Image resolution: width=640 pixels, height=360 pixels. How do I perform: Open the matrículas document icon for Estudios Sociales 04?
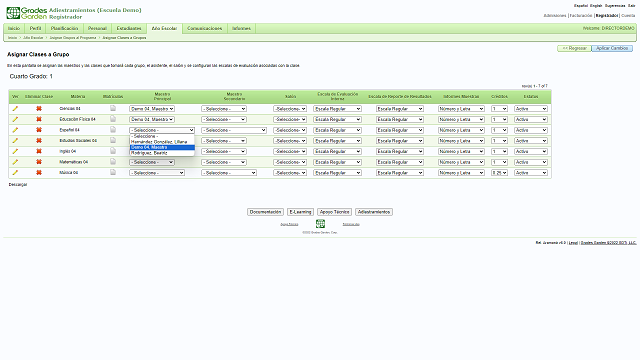coord(113,140)
